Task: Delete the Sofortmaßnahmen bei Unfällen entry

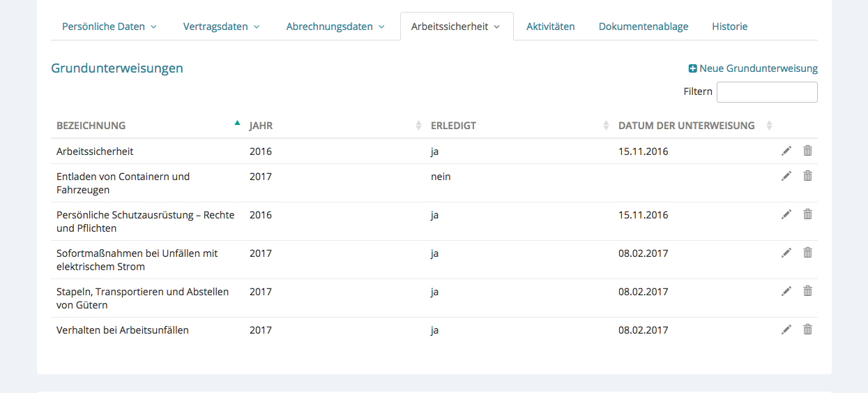Action: [x=807, y=253]
